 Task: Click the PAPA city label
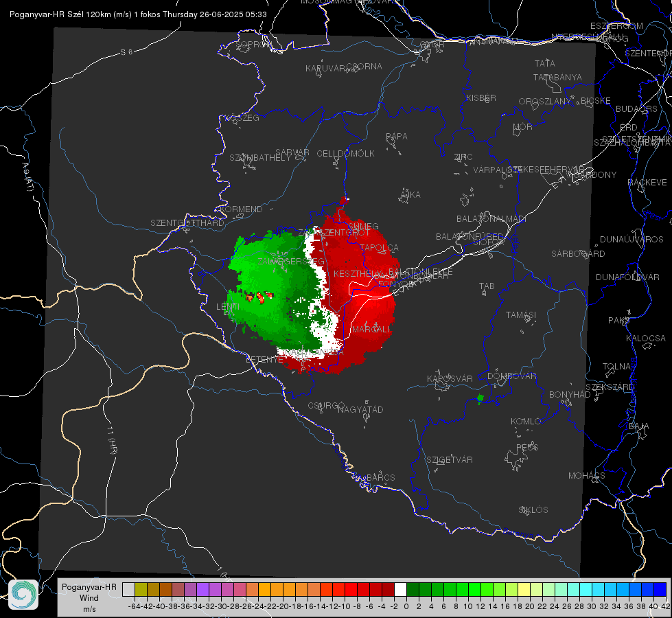click(x=397, y=136)
